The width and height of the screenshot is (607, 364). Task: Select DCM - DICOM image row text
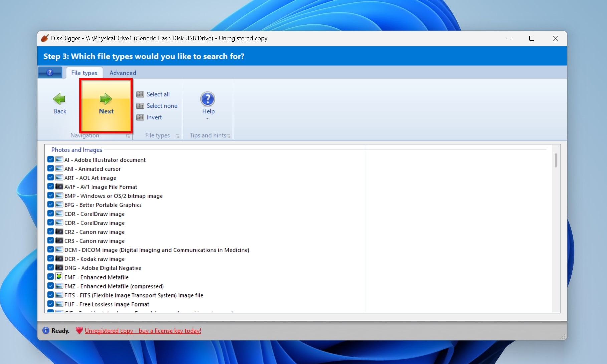[157, 250]
